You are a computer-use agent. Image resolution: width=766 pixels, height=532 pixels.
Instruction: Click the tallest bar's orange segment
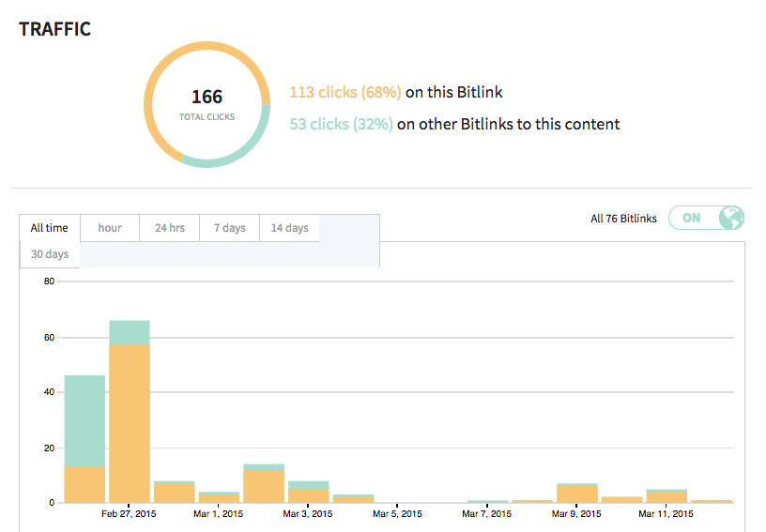click(x=130, y=424)
